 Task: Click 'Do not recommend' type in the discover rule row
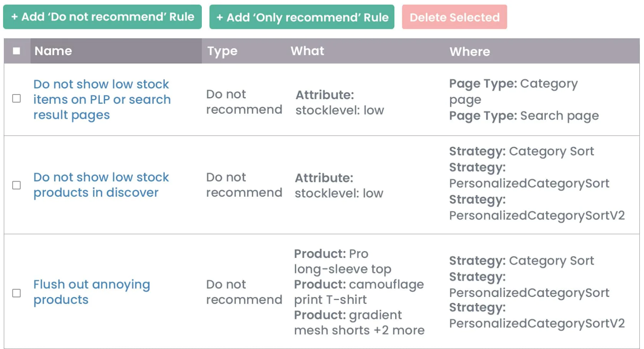[x=244, y=185]
